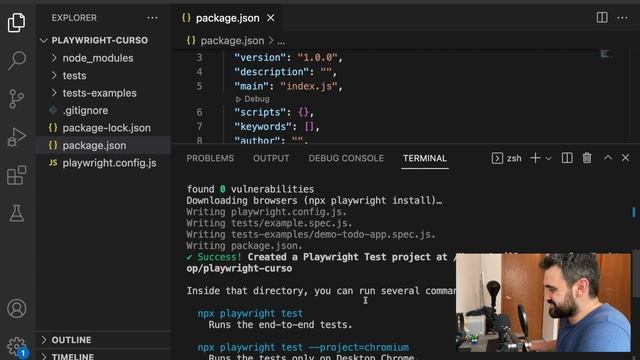Screen dimensions: 640x360
Task: Click the "scripts" key on line 6
Action: [260, 112]
